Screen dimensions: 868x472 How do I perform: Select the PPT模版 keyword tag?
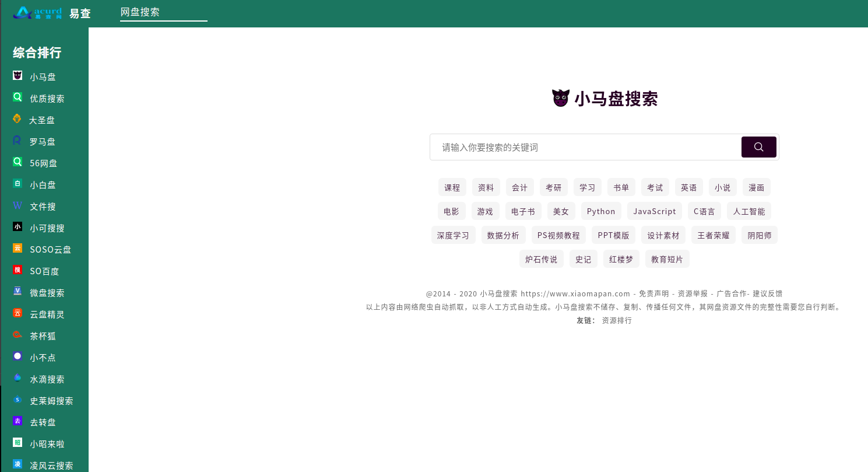pyautogui.click(x=613, y=235)
